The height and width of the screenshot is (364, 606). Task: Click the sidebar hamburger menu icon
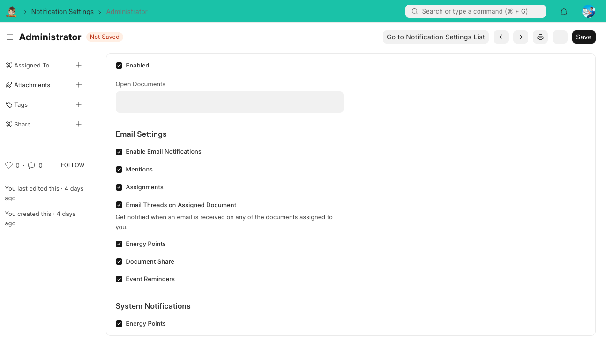tap(9, 37)
